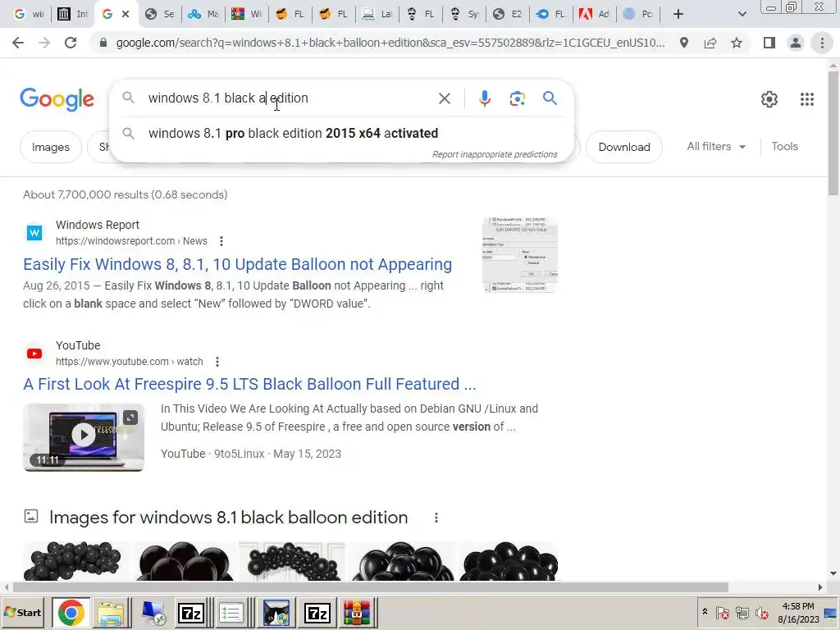
Task: Open the Windows Report result thumbnail image
Action: [519, 254]
